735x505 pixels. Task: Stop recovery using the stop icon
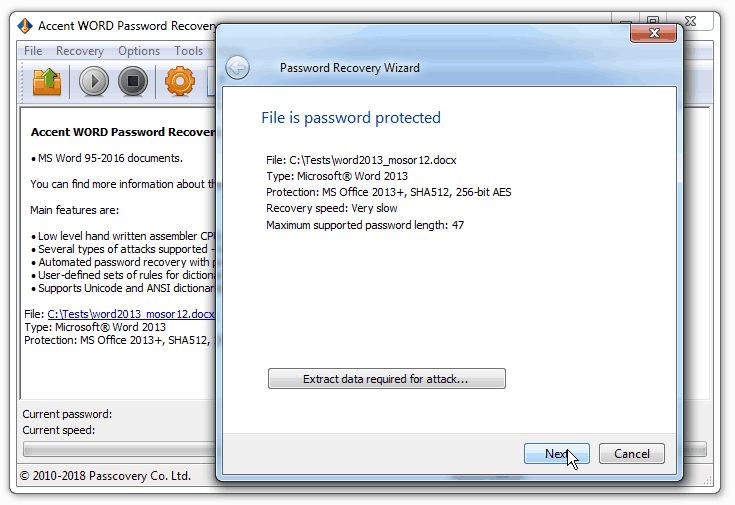[x=133, y=82]
